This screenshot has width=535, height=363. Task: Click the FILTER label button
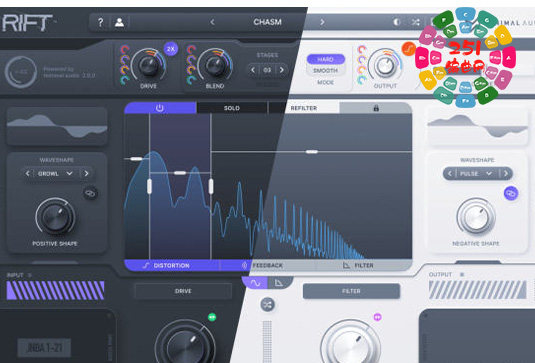click(x=351, y=291)
